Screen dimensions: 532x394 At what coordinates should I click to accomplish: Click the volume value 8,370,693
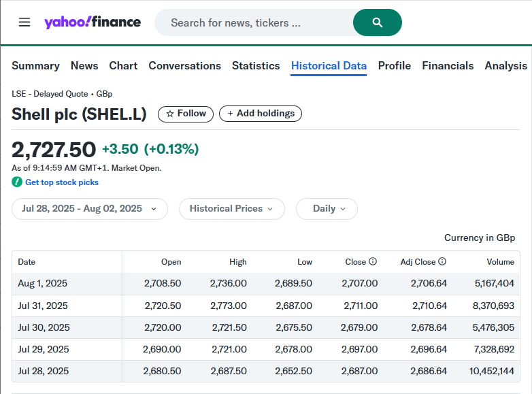[x=494, y=306]
